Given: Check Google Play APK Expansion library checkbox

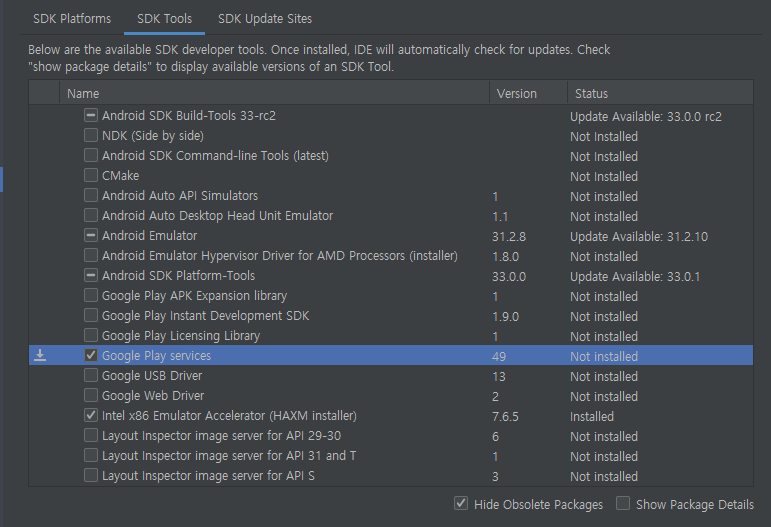Looking at the screenshot, I should pyautogui.click(x=90, y=295).
